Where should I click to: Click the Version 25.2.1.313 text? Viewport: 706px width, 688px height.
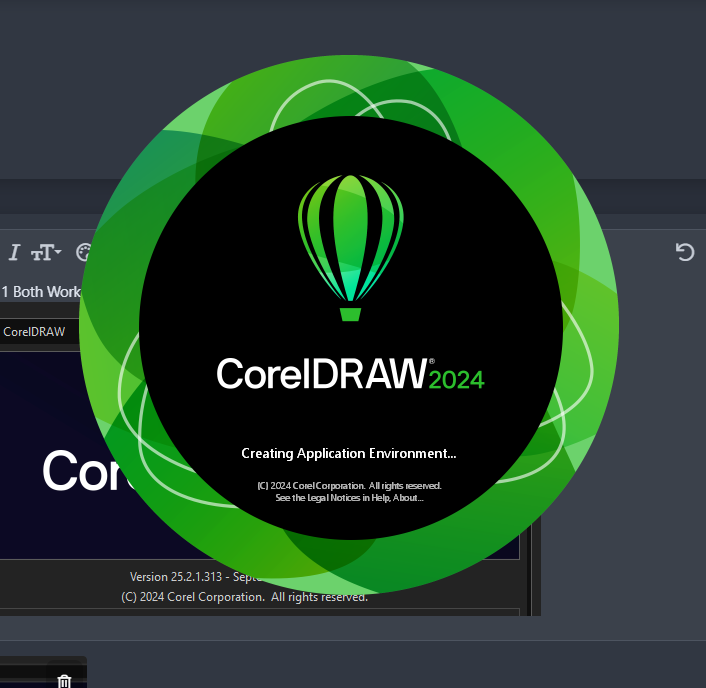[176, 577]
